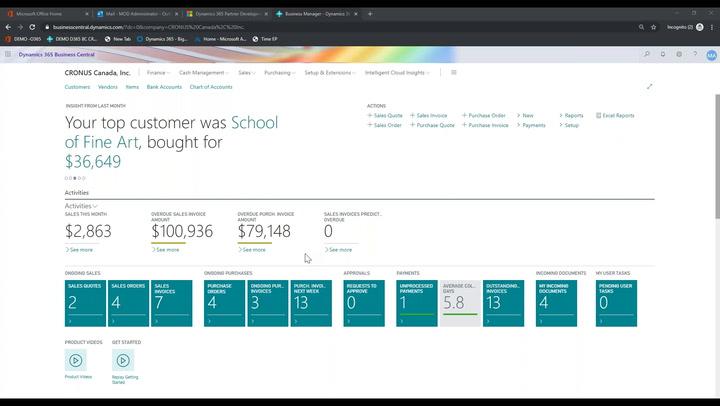Open the settings gear in Business Central header

tap(679, 54)
